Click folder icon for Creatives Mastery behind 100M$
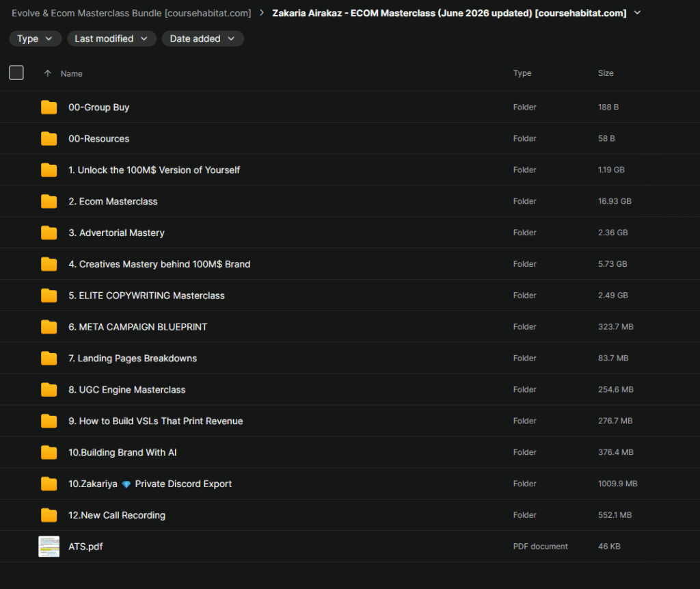The image size is (700, 589). [49, 264]
